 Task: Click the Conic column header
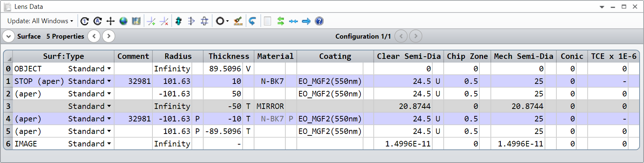(x=572, y=56)
